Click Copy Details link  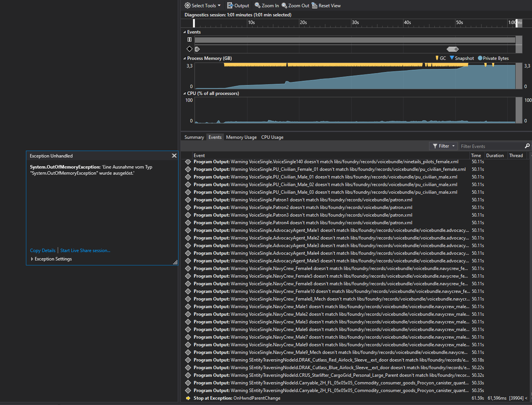point(43,251)
